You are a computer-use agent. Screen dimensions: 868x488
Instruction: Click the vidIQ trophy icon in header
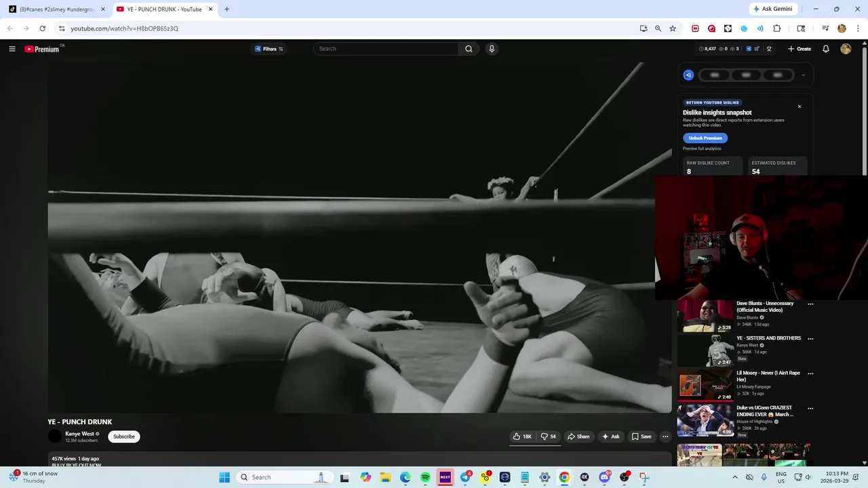pyautogui.click(x=769, y=49)
